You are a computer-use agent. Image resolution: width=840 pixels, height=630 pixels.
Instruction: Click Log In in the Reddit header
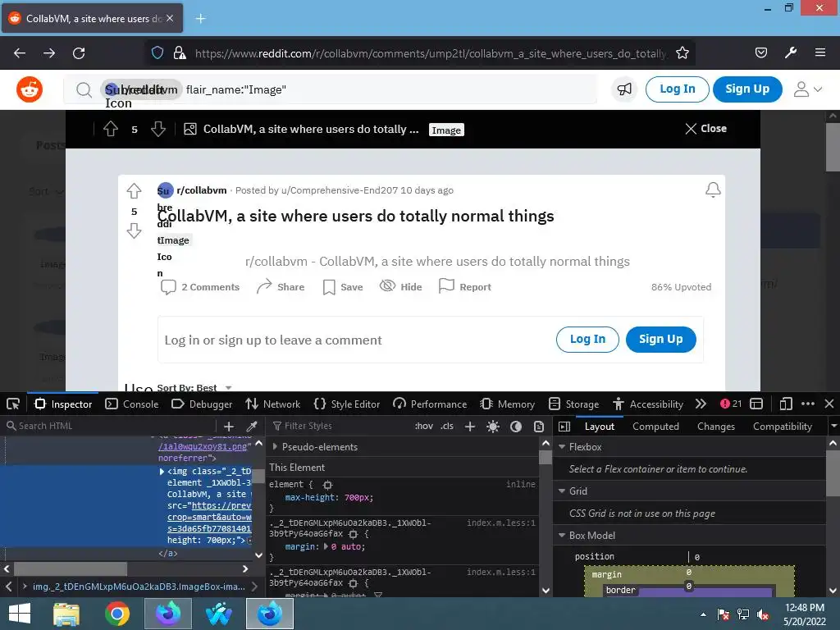pos(677,89)
